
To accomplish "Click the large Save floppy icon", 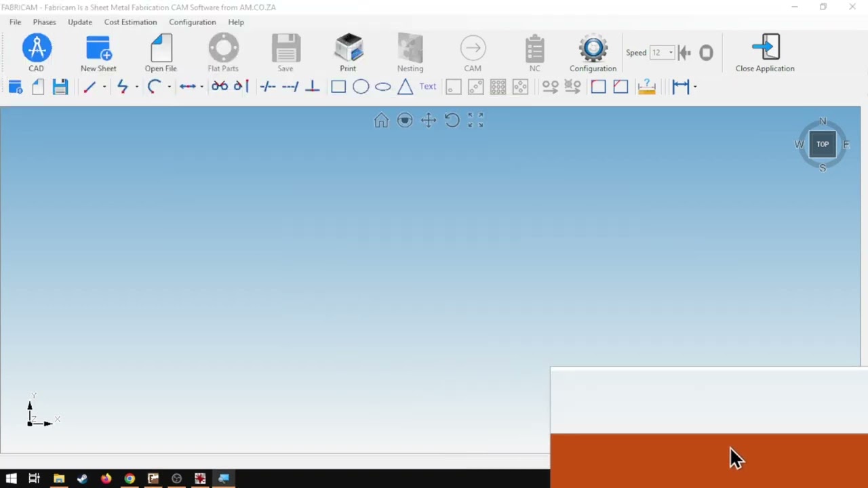I will point(285,53).
